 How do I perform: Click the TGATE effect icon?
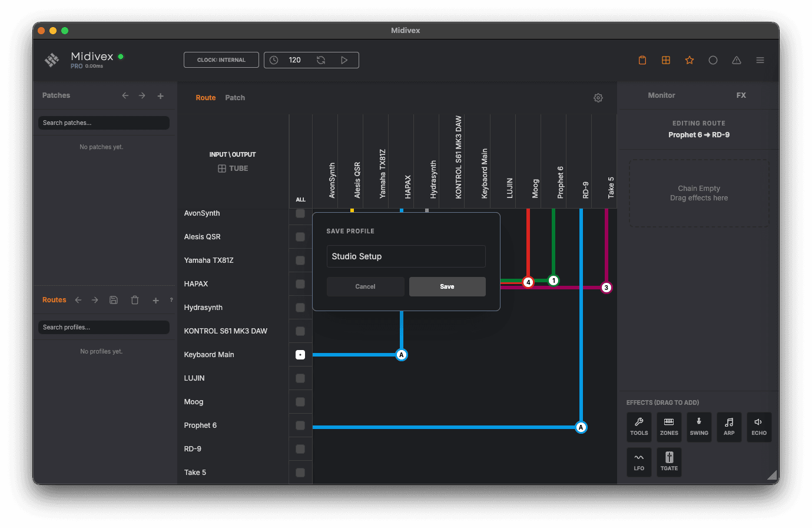[669, 462]
